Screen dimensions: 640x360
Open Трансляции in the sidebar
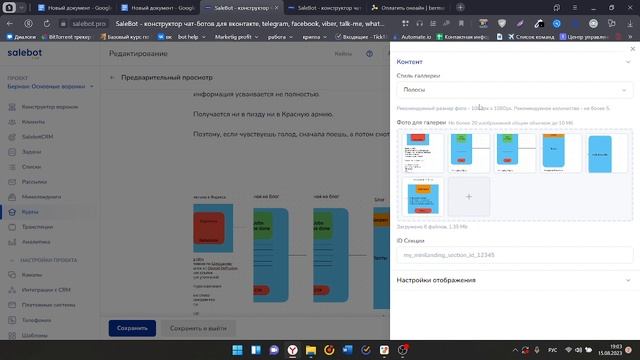(37, 227)
